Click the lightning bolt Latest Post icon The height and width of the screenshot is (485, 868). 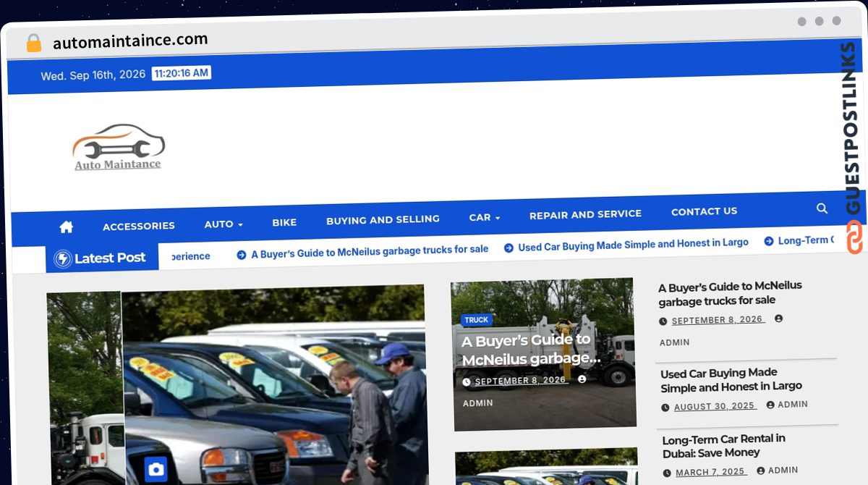[x=63, y=258]
